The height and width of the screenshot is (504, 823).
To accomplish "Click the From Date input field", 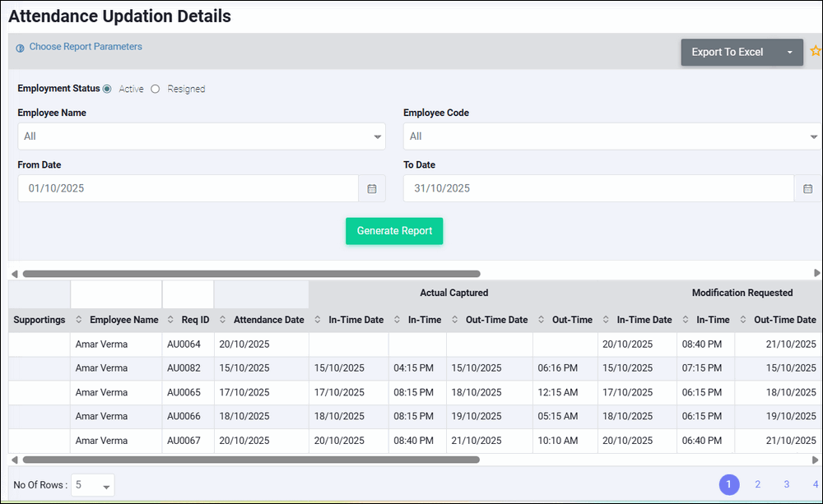I will tap(188, 188).
